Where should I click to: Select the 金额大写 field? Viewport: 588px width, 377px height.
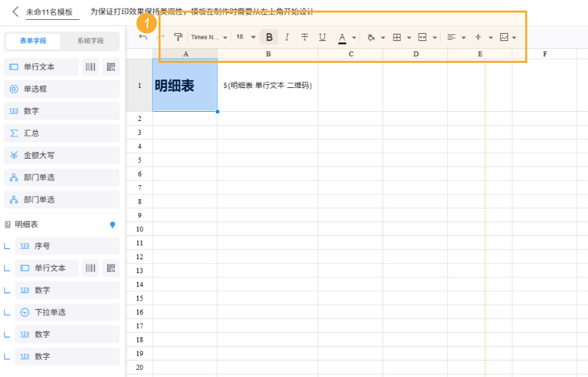(62, 155)
